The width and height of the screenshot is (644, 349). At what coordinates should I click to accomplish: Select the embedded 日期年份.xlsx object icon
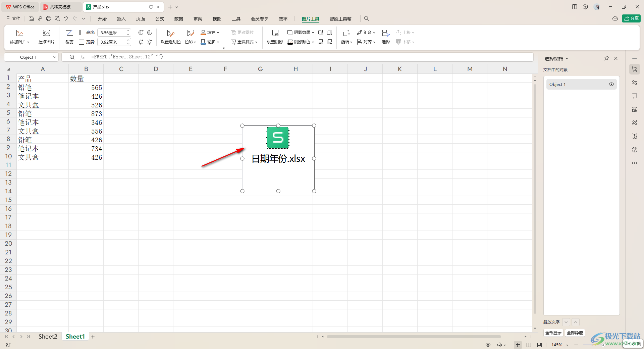tap(278, 138)
